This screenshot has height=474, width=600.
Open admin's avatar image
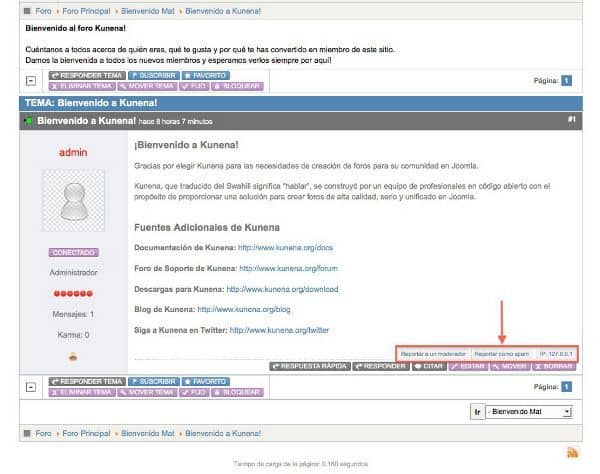[73, 200]
